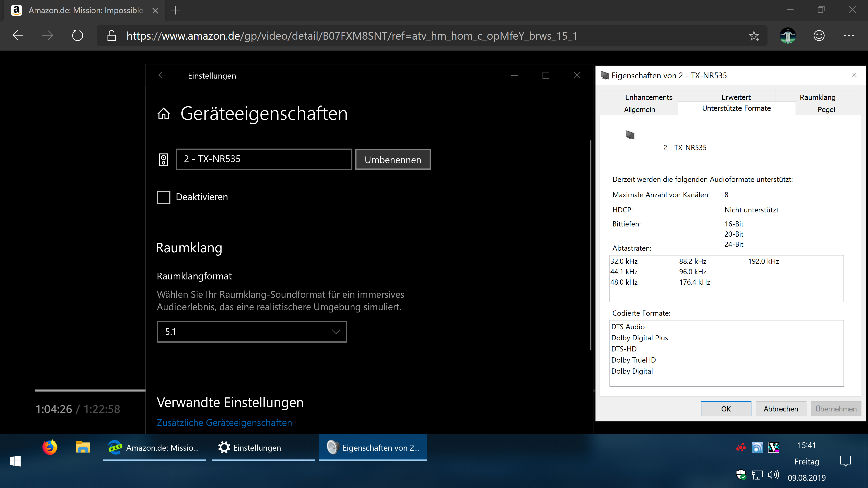Switch to the Enhancements tab
Image resolution: width=868 pixels, height=488 pixels.
click(x=649, y=97)
